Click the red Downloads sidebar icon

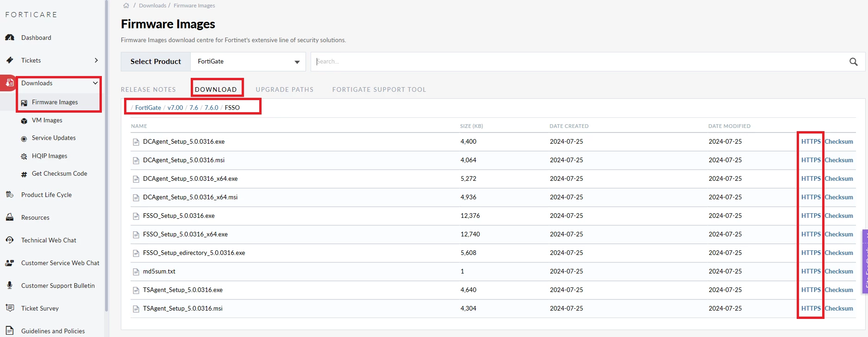10,83
